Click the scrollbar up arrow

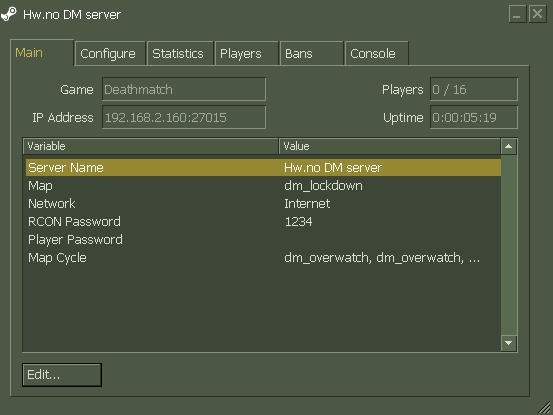coord(509,146)
